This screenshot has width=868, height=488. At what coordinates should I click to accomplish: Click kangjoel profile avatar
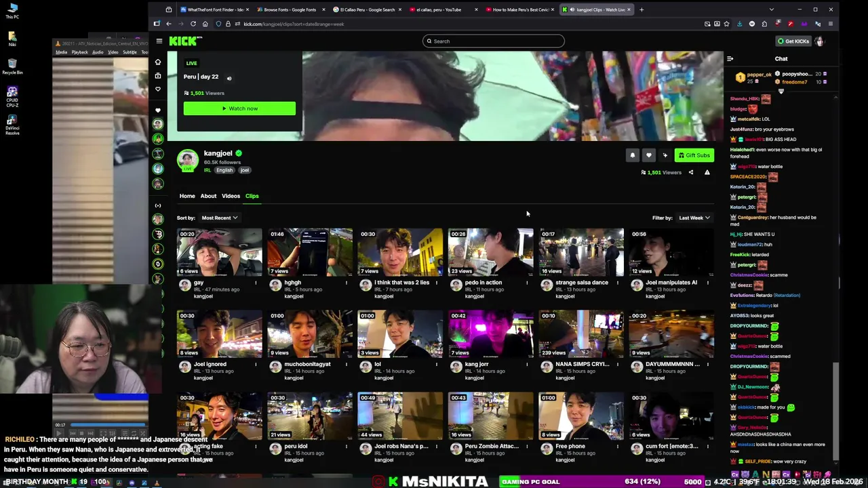coord(188,160)
